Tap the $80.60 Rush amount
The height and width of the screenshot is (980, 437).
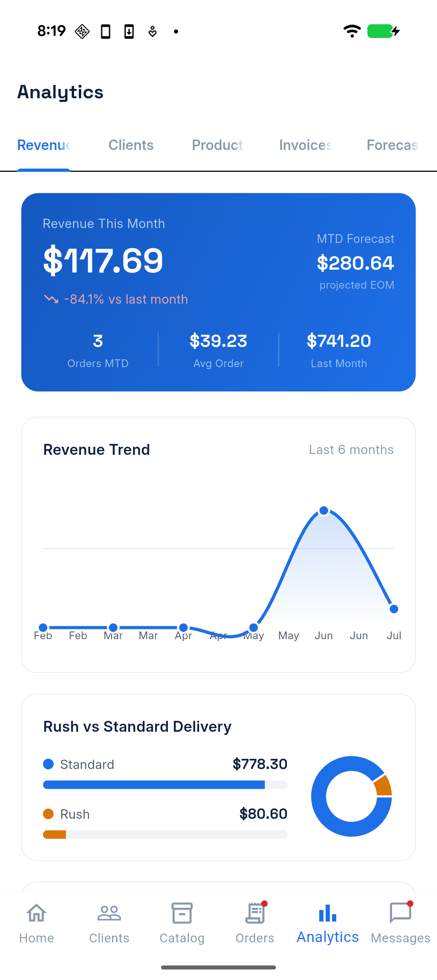pyautogui.click(x=263, y=814)
